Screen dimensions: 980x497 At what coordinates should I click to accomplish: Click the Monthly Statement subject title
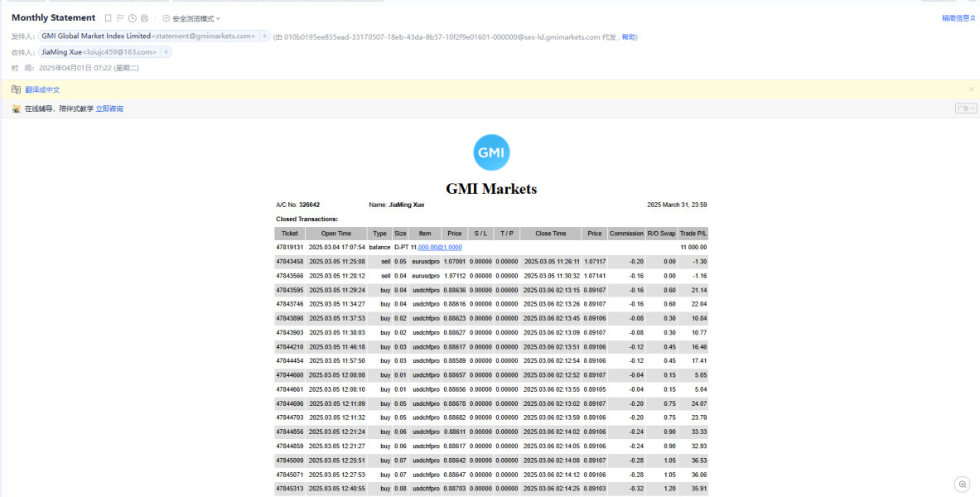(x=54, y=17)
